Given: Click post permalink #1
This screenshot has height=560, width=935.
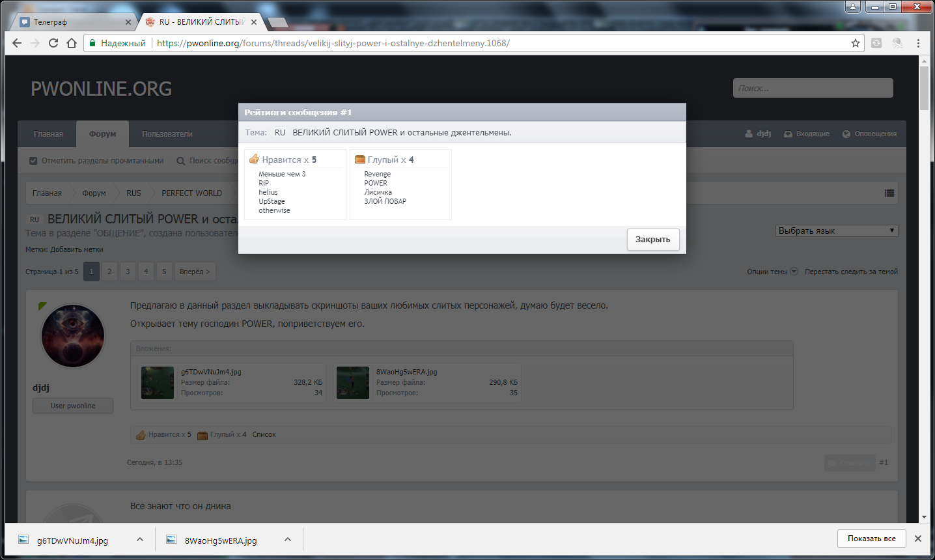Looking at the screenshot, I should point(884,462).
